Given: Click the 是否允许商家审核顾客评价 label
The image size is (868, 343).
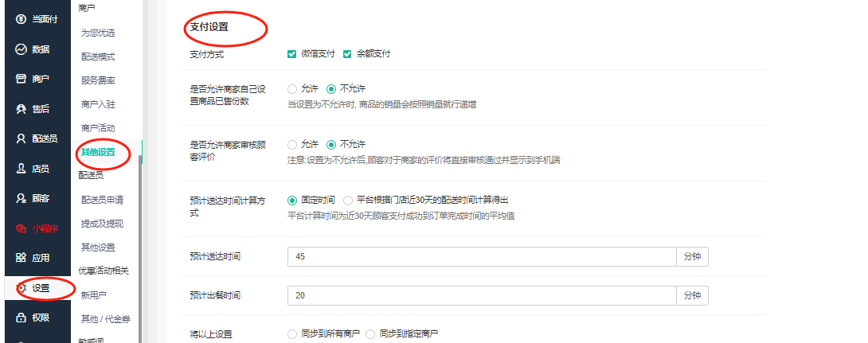Looking at the screenshot, I should 228,150.
